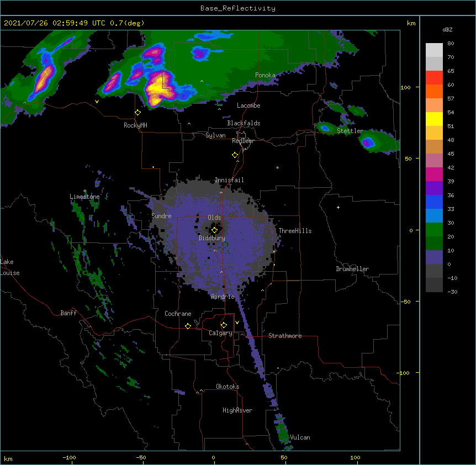Click the 65 value in the dBZ legend

point(451,71)
